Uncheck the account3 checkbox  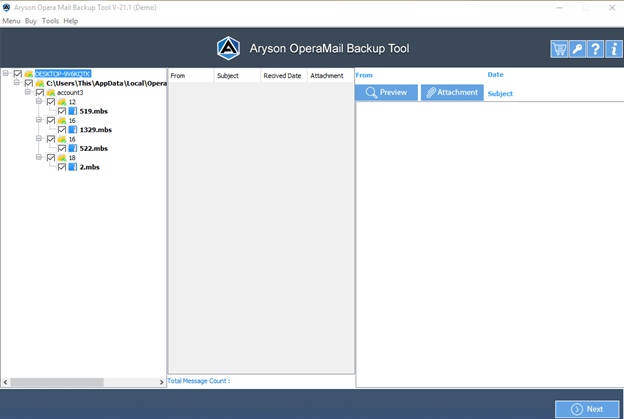[40, 92]
